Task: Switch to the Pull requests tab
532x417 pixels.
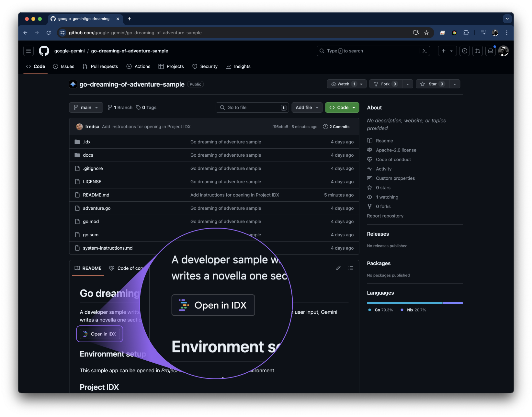Action: coord(100,66)
